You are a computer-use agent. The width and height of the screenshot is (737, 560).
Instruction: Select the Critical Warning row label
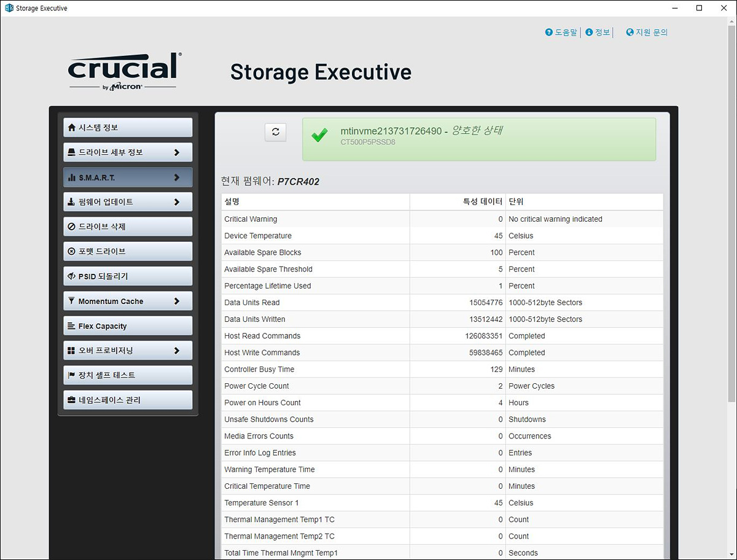[x=251, y=219]
